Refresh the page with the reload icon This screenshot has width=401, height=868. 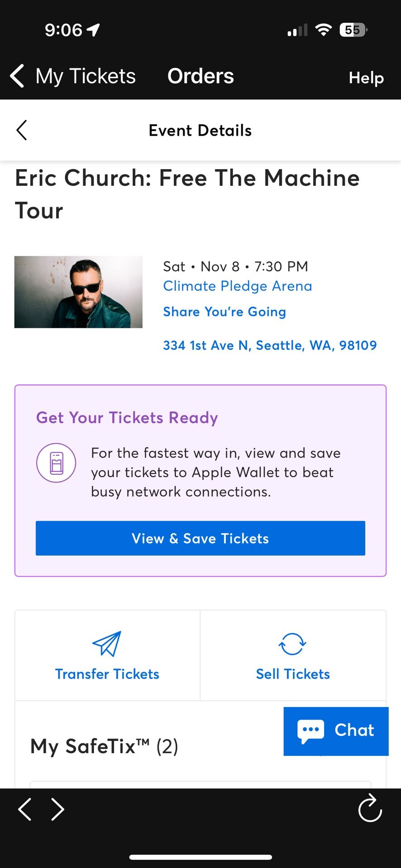370,809
